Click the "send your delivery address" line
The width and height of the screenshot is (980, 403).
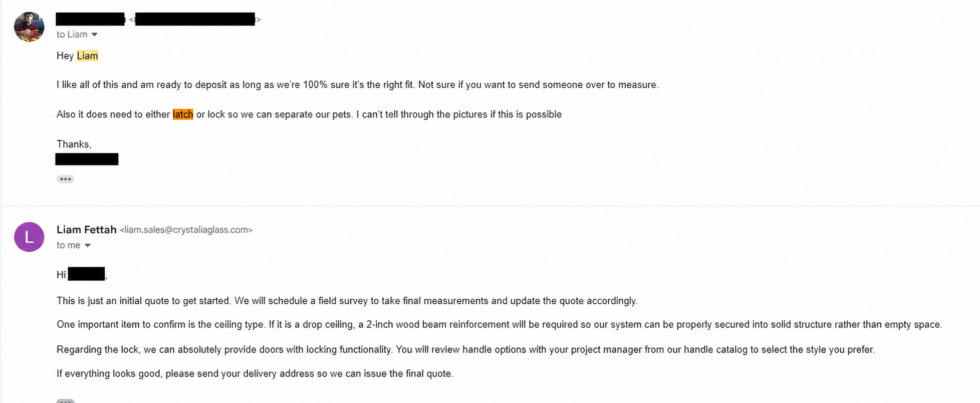[x=255, y=373]
